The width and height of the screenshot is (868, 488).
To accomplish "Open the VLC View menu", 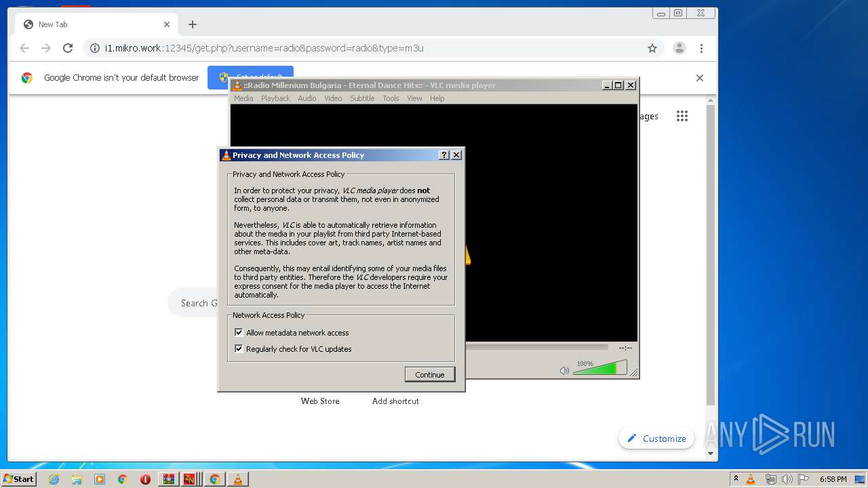I will tap(414, 98).
